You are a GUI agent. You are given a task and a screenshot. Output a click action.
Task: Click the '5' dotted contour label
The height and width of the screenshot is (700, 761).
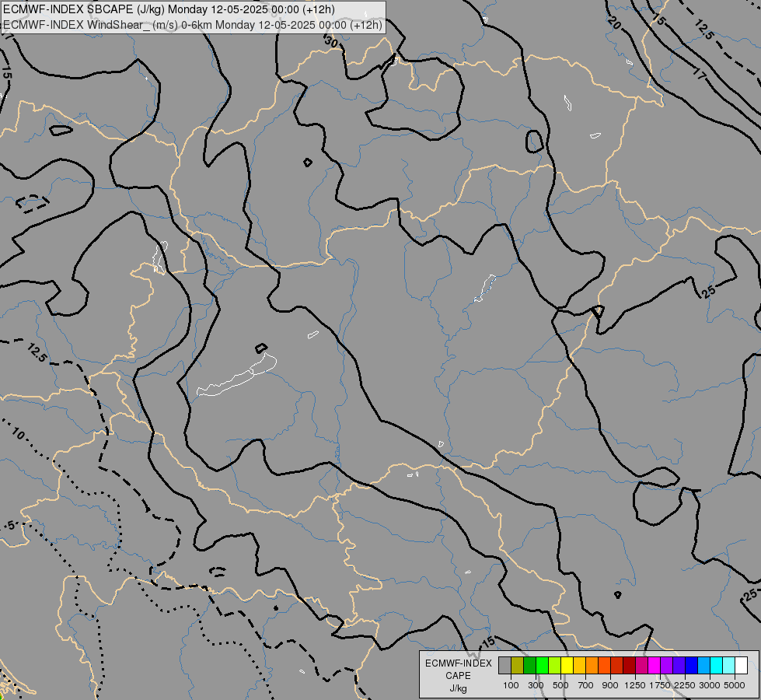point(11,526)
